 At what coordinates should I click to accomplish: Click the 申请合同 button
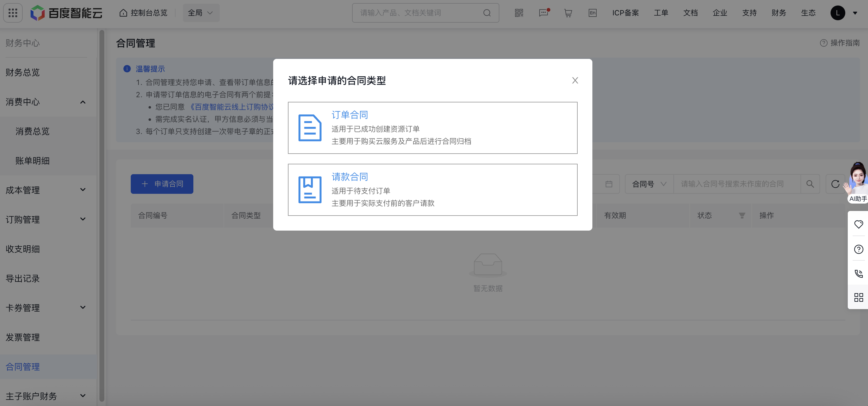162,184
